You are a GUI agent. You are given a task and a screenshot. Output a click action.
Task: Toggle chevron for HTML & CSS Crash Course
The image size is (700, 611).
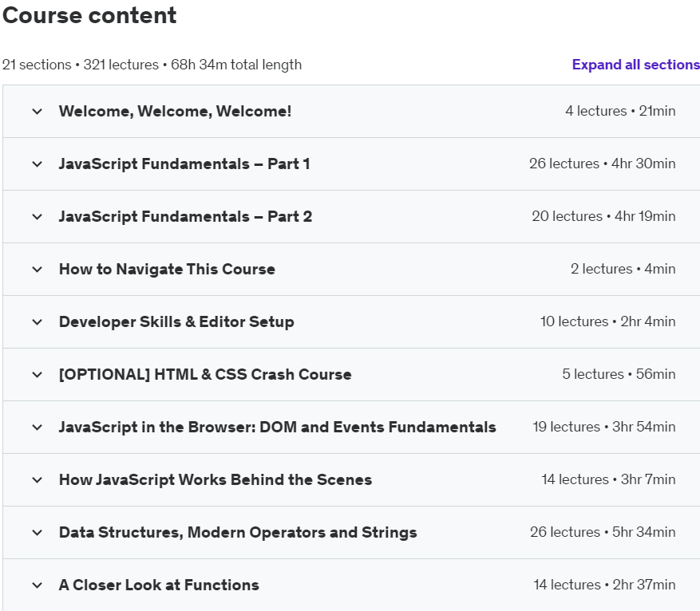(x=37, y=375)
